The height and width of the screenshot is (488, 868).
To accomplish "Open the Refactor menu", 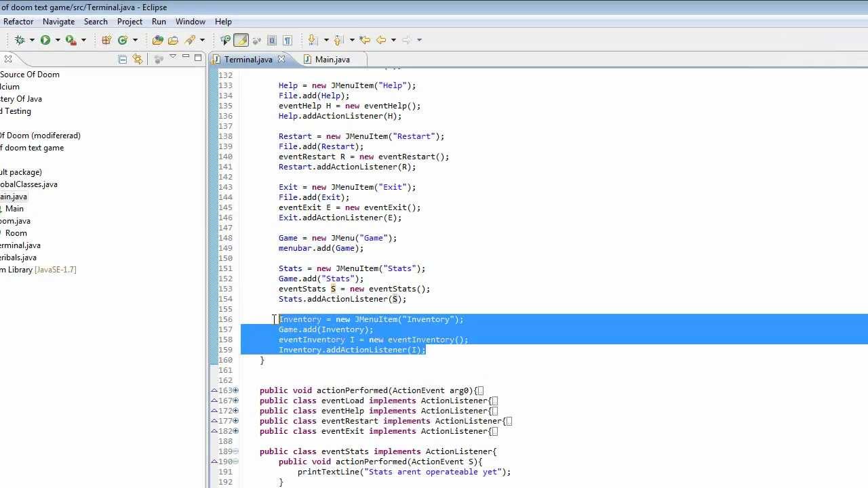I will 18,22.
